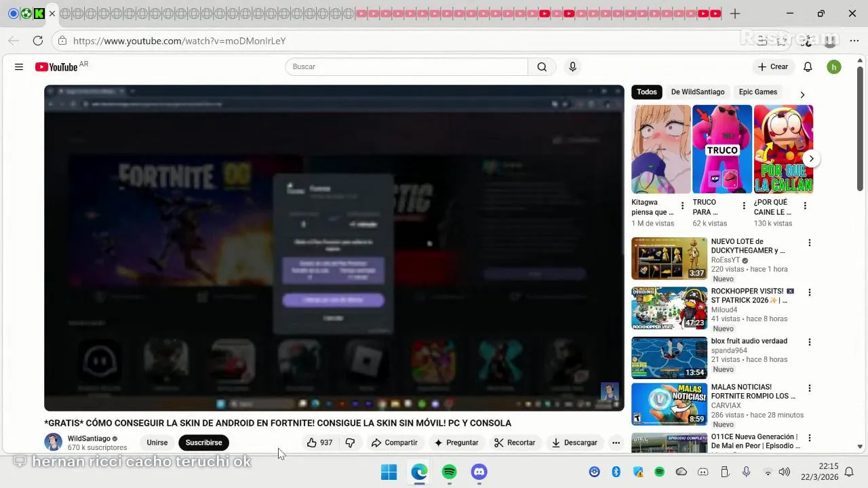
Task: Open the Windows Start menu
Action: pos(389,472)
